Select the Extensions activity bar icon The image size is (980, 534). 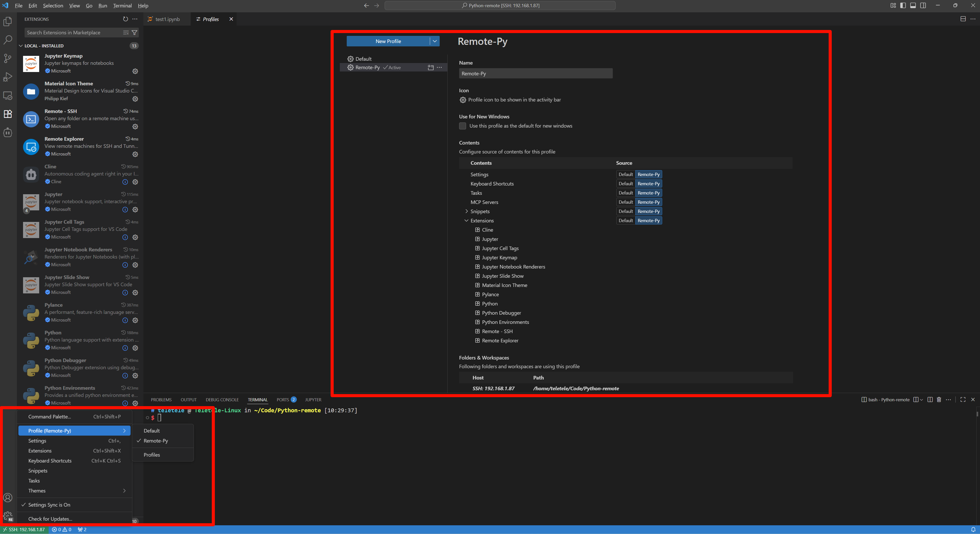click(x=8, y=114)
